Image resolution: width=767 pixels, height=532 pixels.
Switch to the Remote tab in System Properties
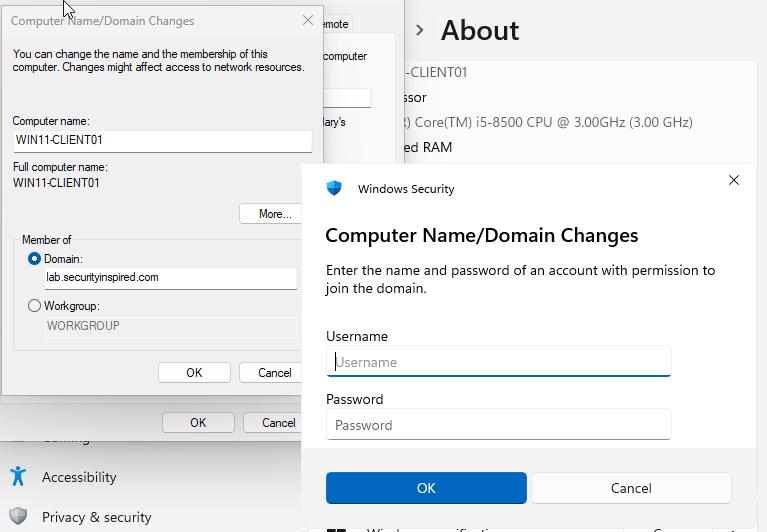tap(337, 24)
